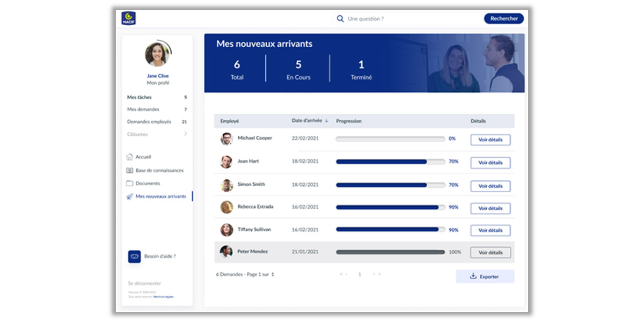Click the Mes nouveaux arrivants rocket icon
Viewport: 644px width, 322px height.
point(129,196)
